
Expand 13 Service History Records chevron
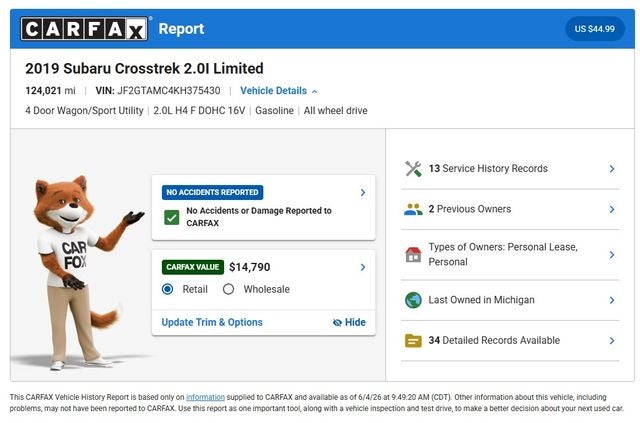coord(612,169)
